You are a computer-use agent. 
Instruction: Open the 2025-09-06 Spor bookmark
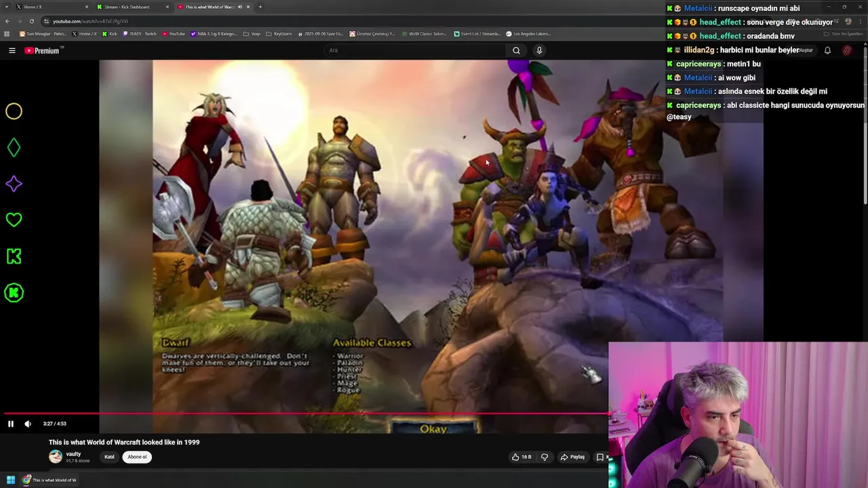(x=321, y=34)
